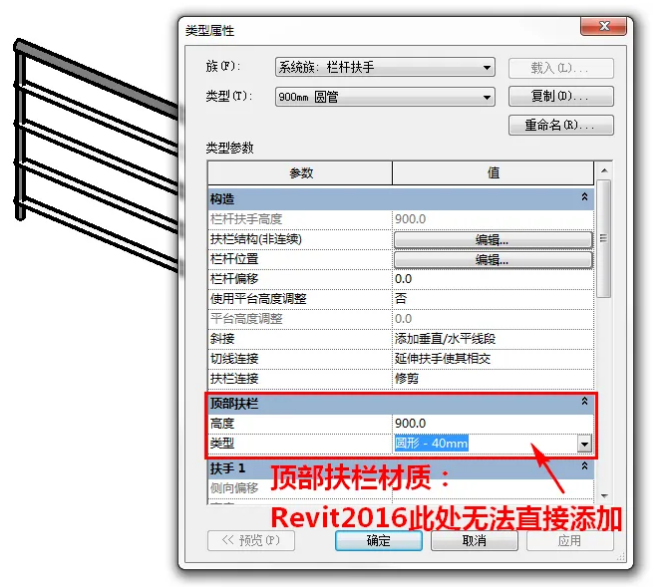Select the 切线连接 value cell
Image resolution: width=665 pixels, height=587 pixels.
(492, 359)
